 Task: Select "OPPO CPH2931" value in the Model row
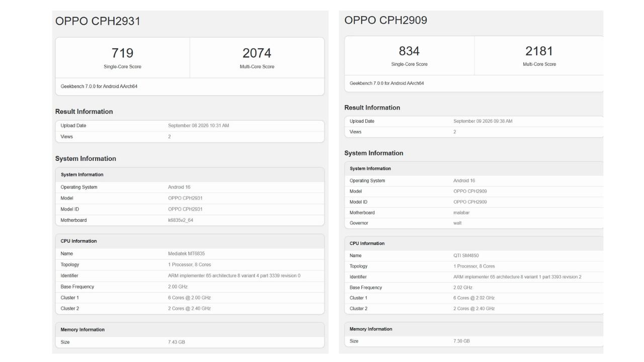tap(185, 198)
